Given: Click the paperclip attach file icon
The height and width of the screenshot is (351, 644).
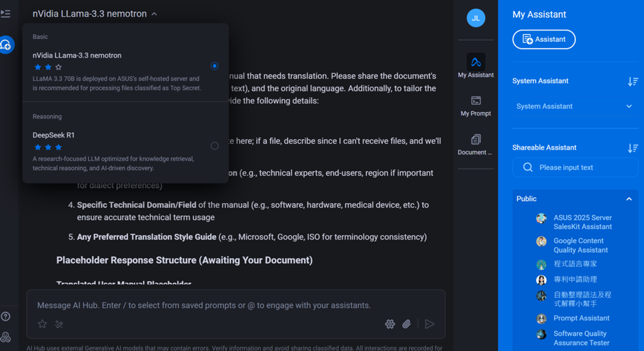Looking at the screenshot, I should click(x=406, y=324).
